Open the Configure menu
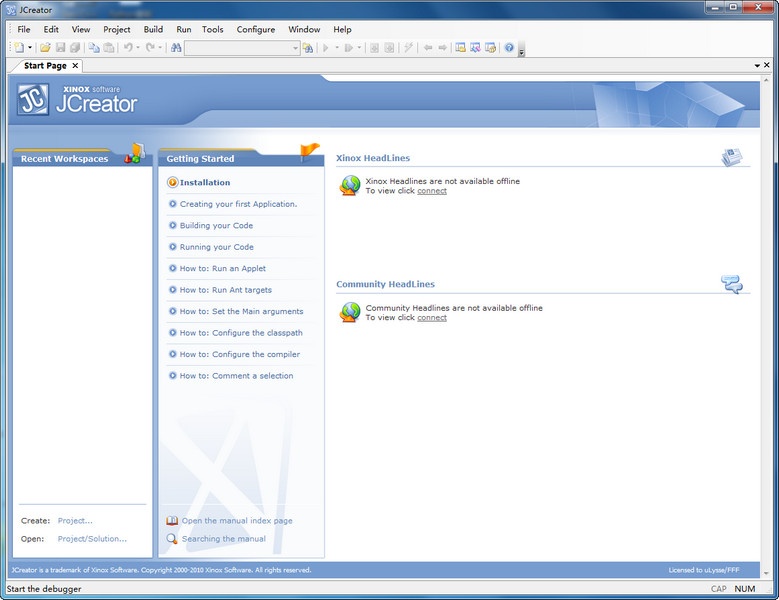Viewport: 779px width, 600px height. coord(256,29)
